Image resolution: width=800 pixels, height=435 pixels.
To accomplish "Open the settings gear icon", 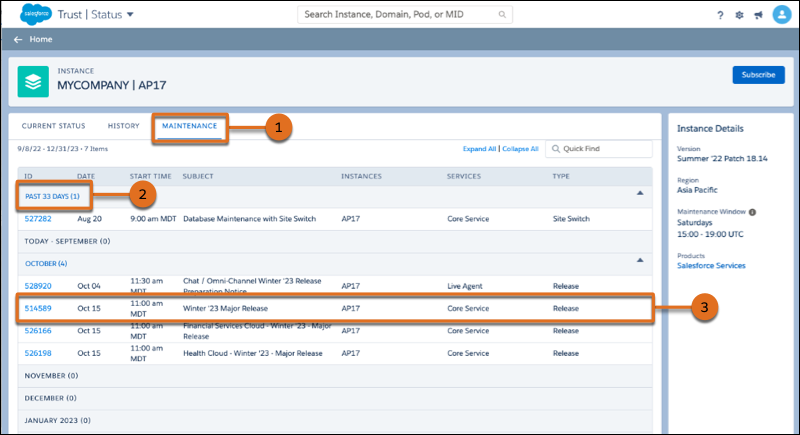I will click(739, 15).
